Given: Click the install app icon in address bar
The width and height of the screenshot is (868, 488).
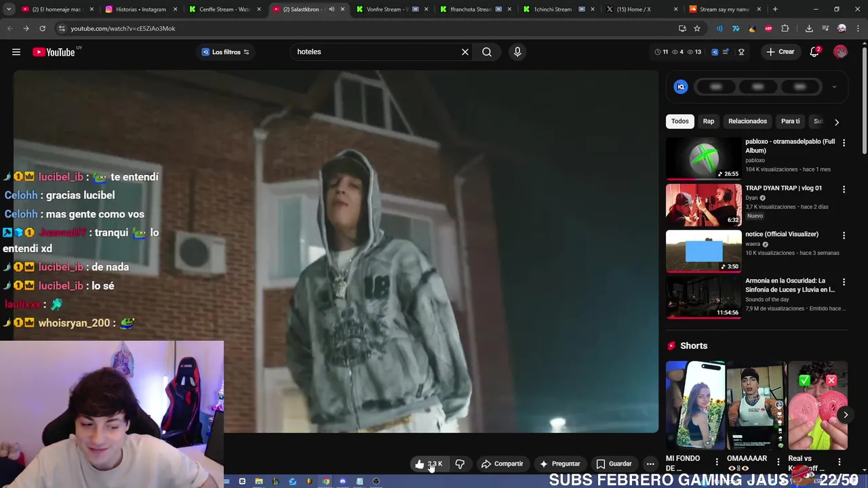Looking at the screenshot, I should pos(682,28).
